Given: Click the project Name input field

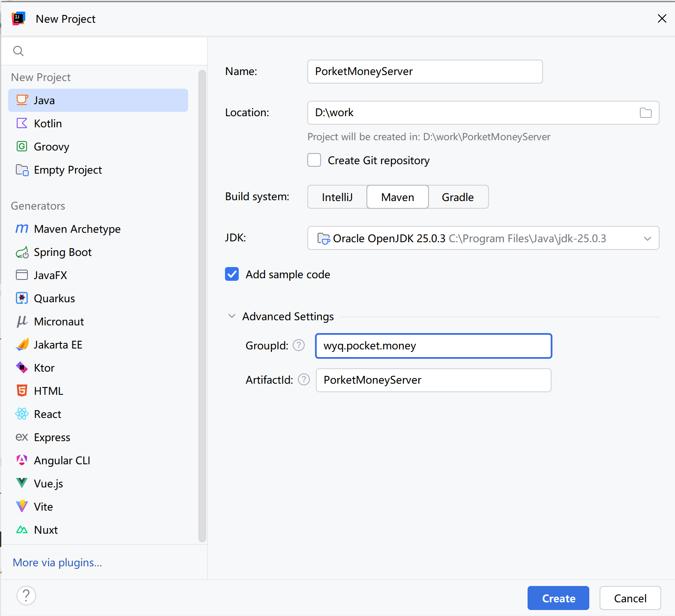Looking at the screenshot, I should (425, 72).
